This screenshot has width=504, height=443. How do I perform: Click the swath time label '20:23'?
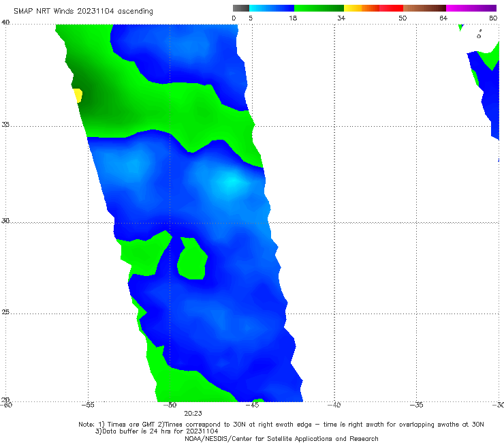(193, 414)
